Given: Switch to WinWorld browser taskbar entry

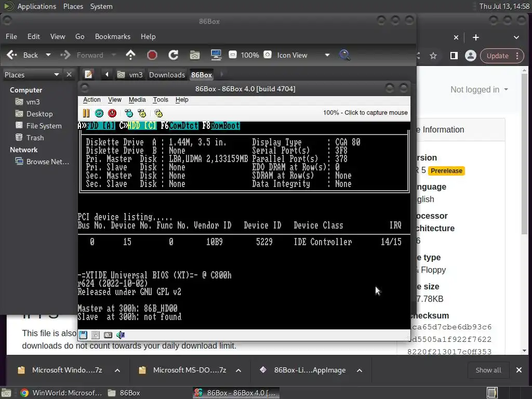Looking at the screenshot, I should (x=61, y=393).
